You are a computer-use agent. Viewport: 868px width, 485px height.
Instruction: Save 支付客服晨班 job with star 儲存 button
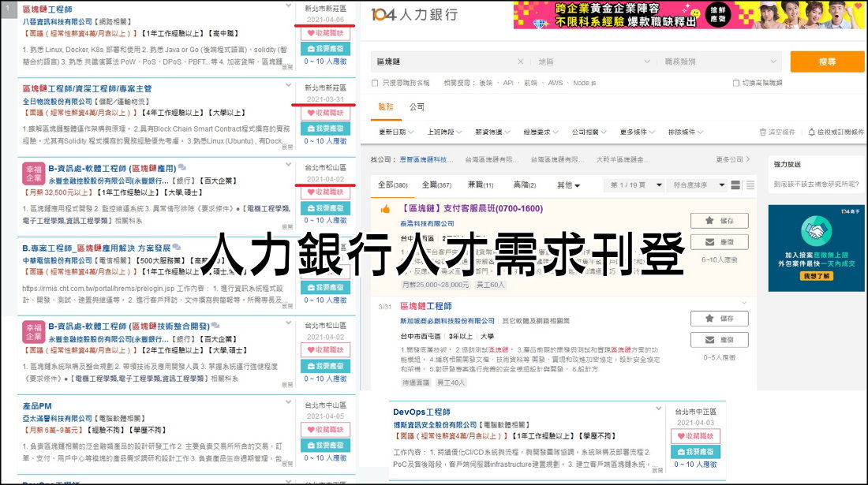click(719, 221)
